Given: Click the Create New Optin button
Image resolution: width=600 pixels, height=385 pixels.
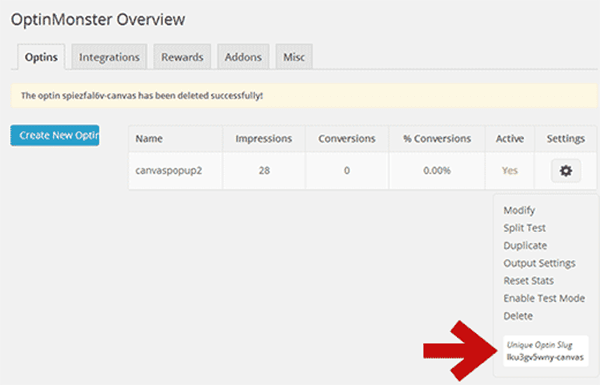Looking at the screenshot, I should [x=55, y=135].
